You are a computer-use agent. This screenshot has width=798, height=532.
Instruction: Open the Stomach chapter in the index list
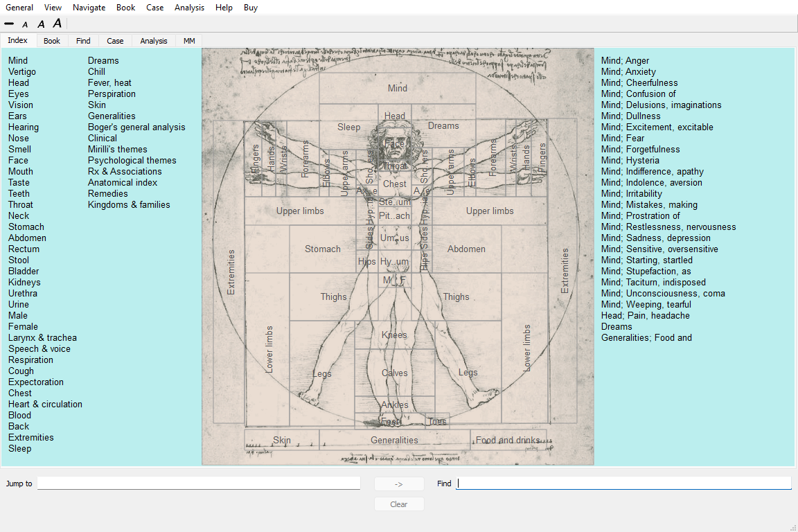tap(26, 227)
